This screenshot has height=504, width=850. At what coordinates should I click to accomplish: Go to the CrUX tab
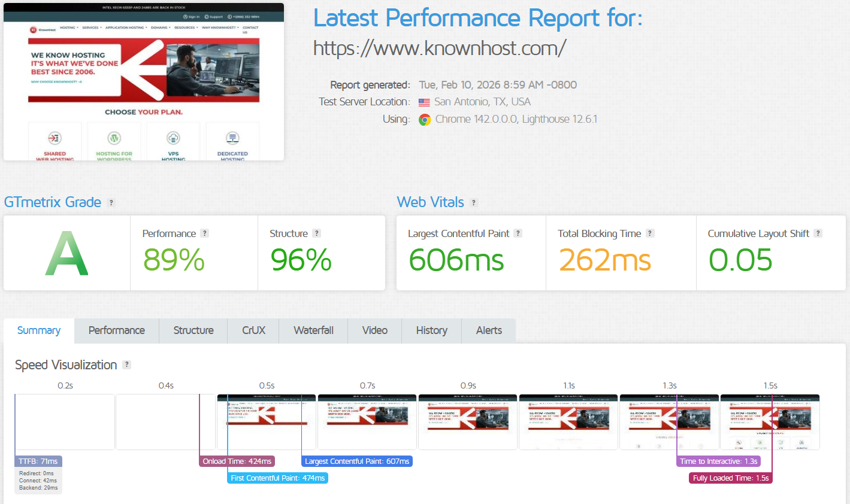point(253,330)
